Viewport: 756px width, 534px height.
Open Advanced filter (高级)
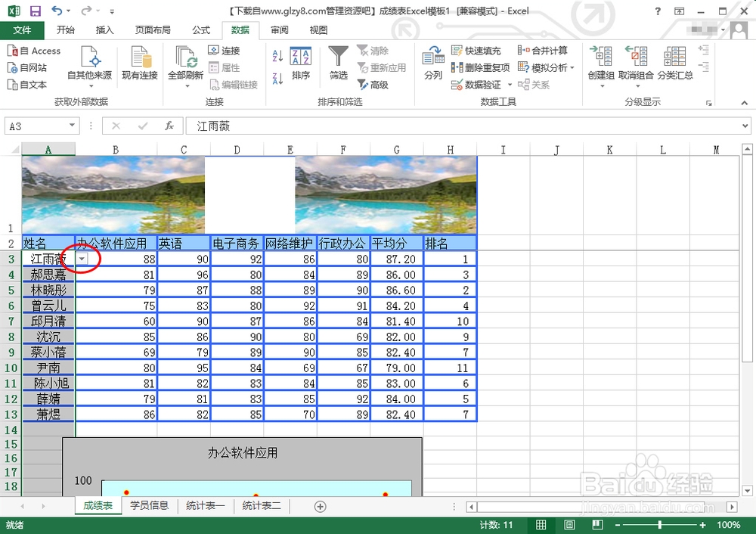click(x=373, y=85)
